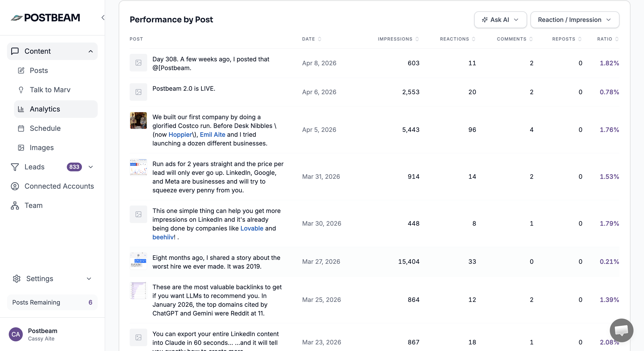Viewport: 644px width, 351px height.
Task: Open the chat support bubble
Action: pos(621,330)
